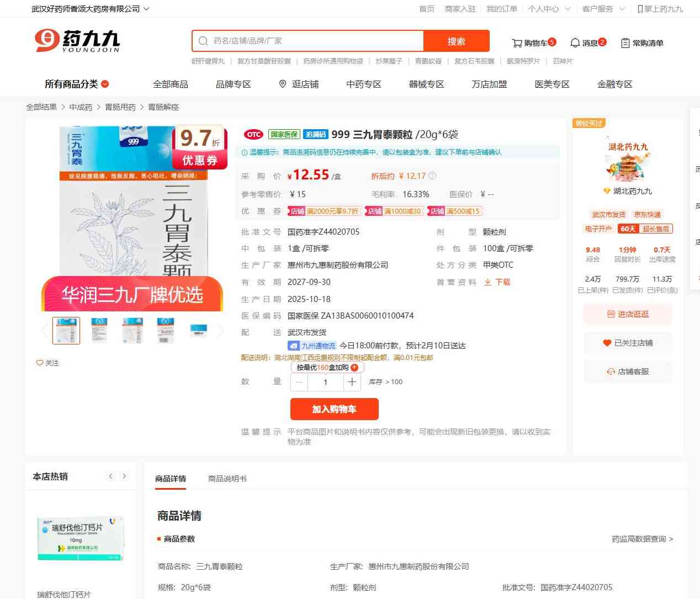Viewport: 700px width, 599px height.
Task: Toggle 已关注店铺 follow store button
Action: point(628,343)
